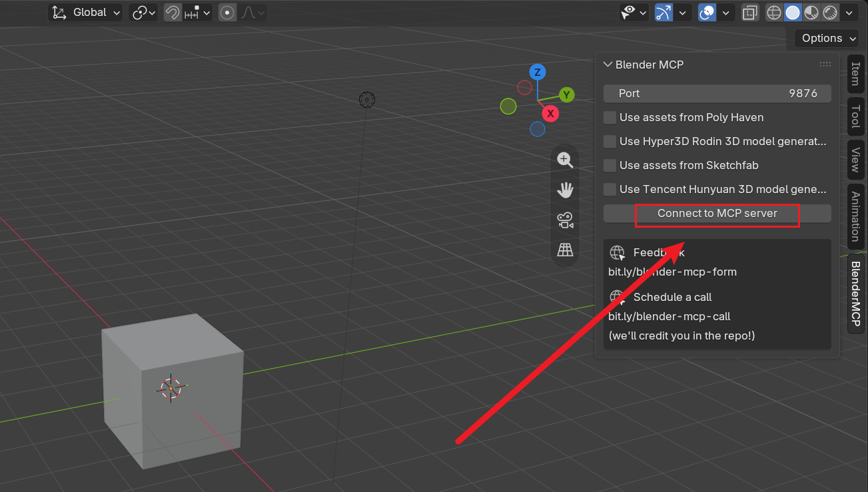Switch to Rendered viewport shading

click(x=830, y=12)
